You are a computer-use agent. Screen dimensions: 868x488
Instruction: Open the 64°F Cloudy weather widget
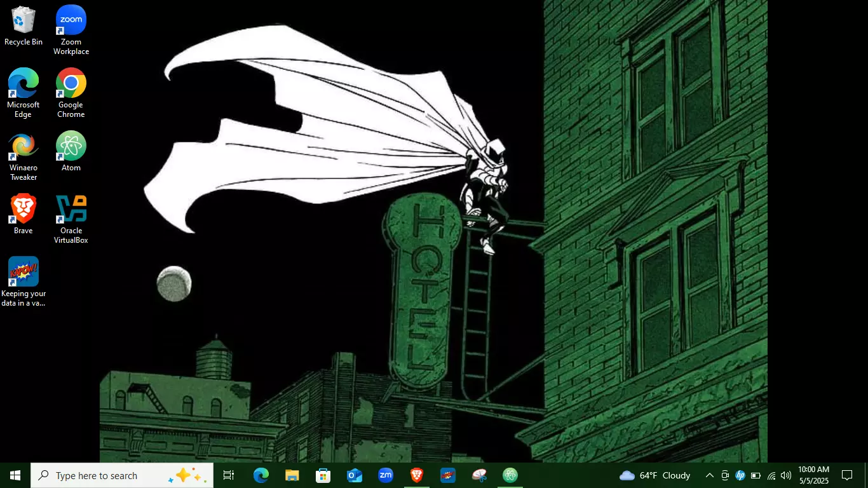coord(654,475)
